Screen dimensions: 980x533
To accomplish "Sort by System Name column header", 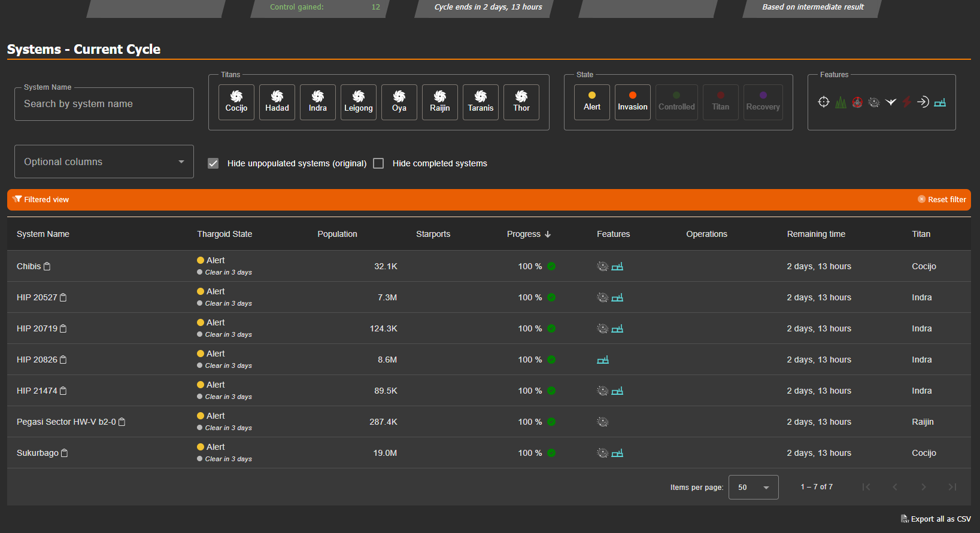I will point(43,234).
